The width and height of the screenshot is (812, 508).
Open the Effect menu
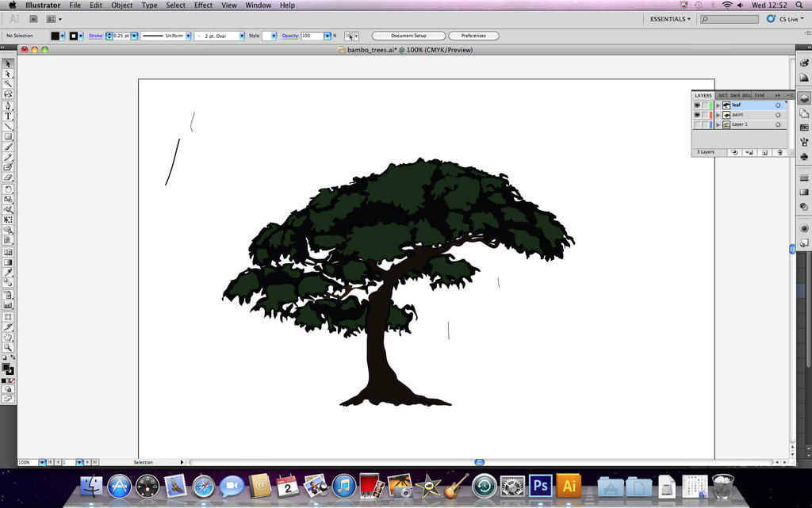click(x=203, y=6)
